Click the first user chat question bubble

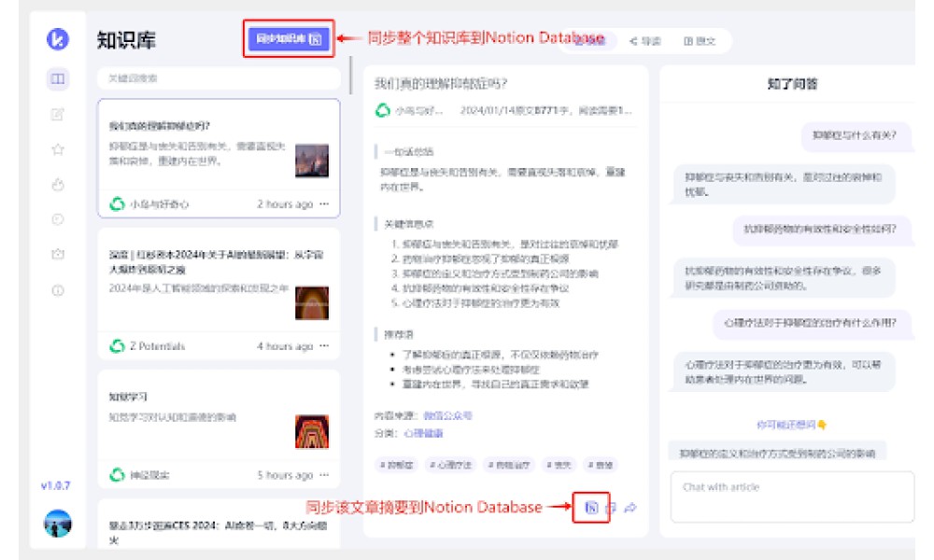(x=855, y=135)
